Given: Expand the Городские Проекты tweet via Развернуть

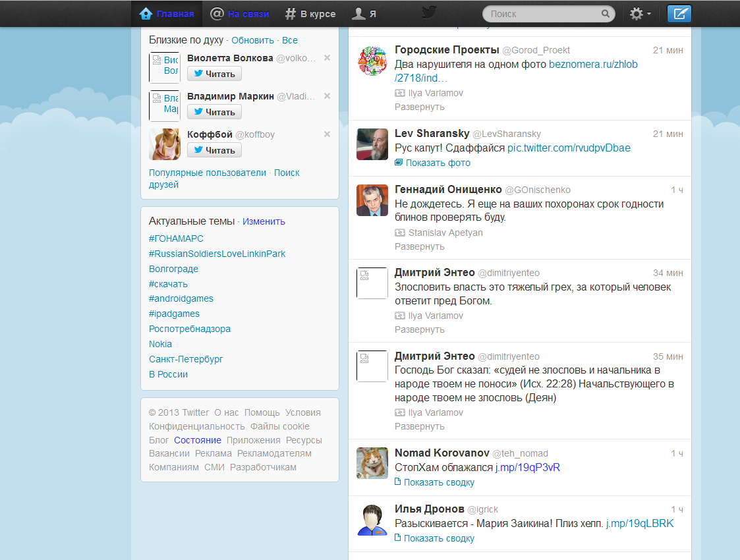Looking at the screenshot, I should click(x=420, y=107).
